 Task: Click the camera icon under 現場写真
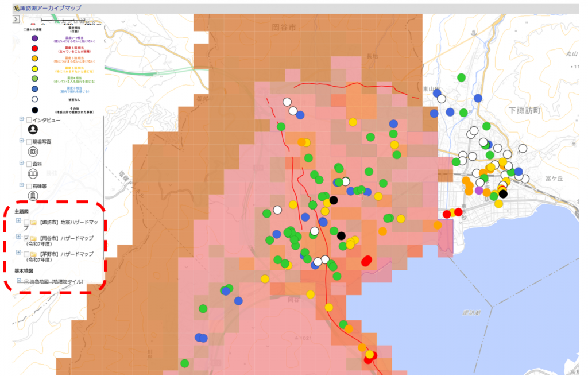click(33, 152)
